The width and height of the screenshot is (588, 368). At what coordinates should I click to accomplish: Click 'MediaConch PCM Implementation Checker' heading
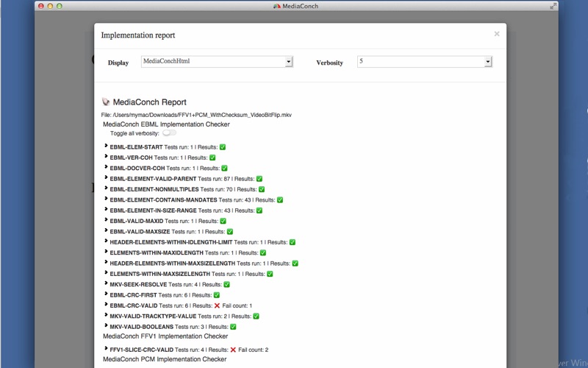[x=165, y=359]
